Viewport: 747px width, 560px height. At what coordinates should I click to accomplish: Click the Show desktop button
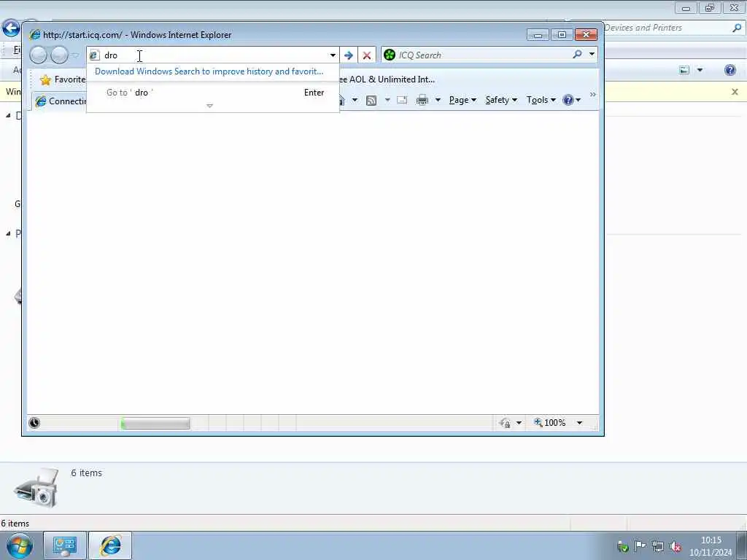click(x=742, y=545)
